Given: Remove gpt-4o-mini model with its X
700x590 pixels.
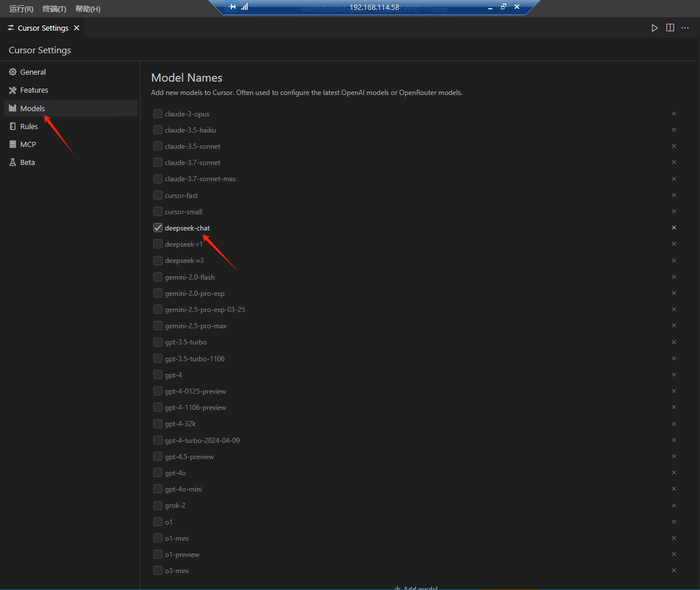Looking at the screenshot, I should click(x=674, y=489).
